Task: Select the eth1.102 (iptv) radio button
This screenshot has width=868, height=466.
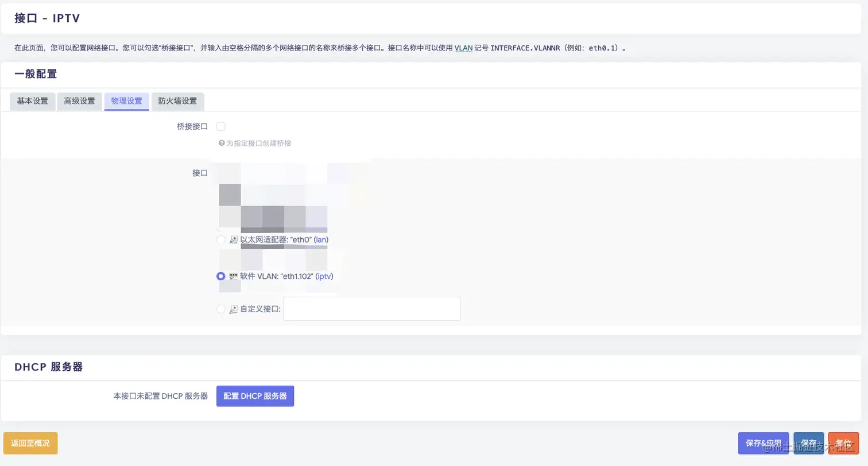Action: [x=220, y=276]
